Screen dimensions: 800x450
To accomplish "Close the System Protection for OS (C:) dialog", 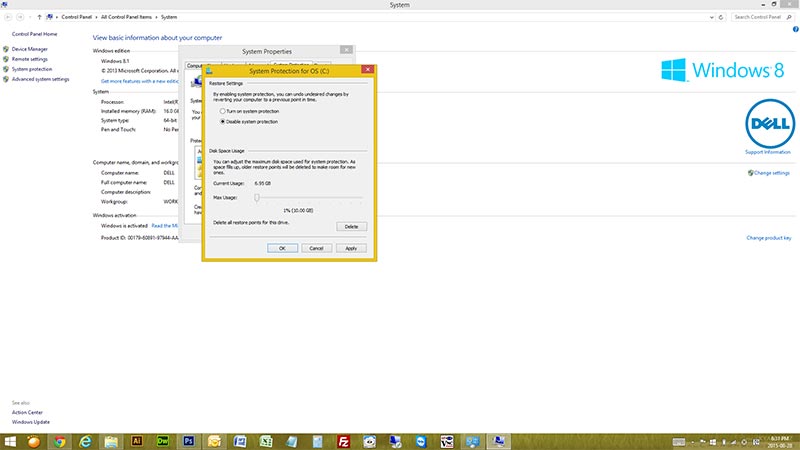I will coord(367,69).
